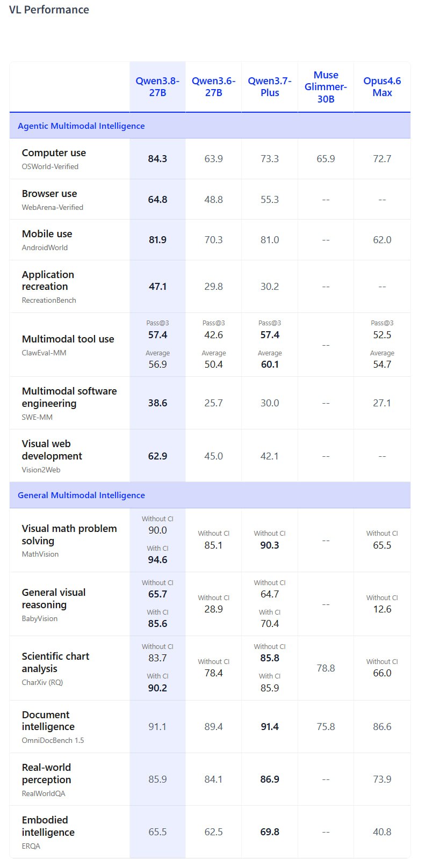Select the Mobile use row label

pos(47,234)
